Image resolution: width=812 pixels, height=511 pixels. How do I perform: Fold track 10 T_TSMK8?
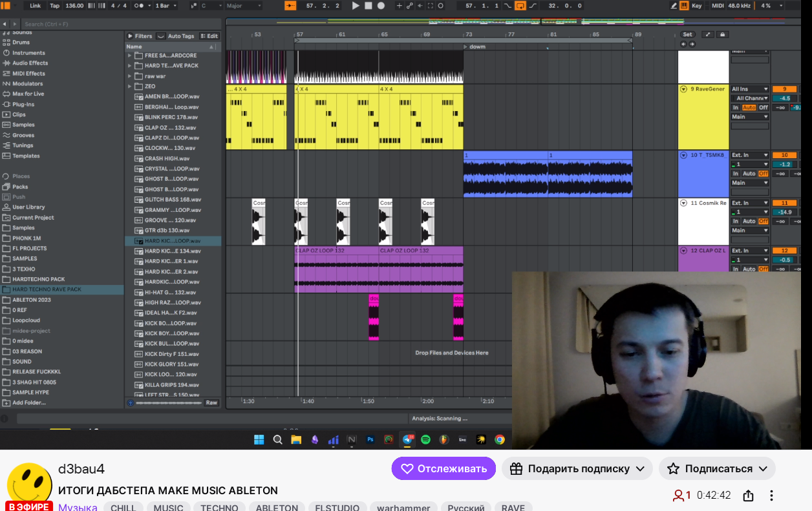[x=684, y=155]
